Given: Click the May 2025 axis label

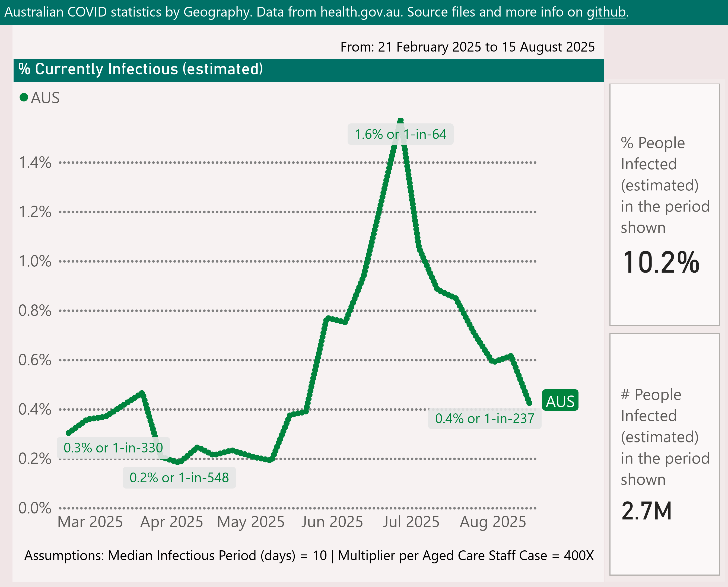Looking at the screenshot, I should click(x=251, y=522).
